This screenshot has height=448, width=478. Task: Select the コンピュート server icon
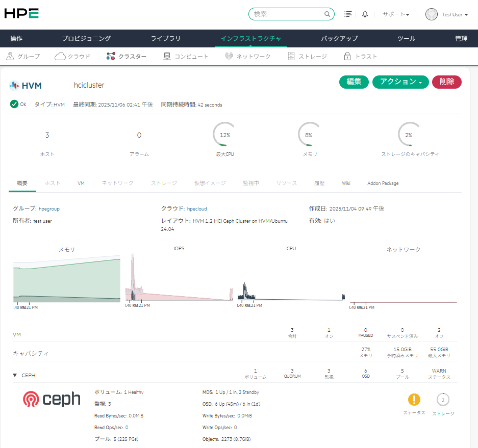click(167, 57)
